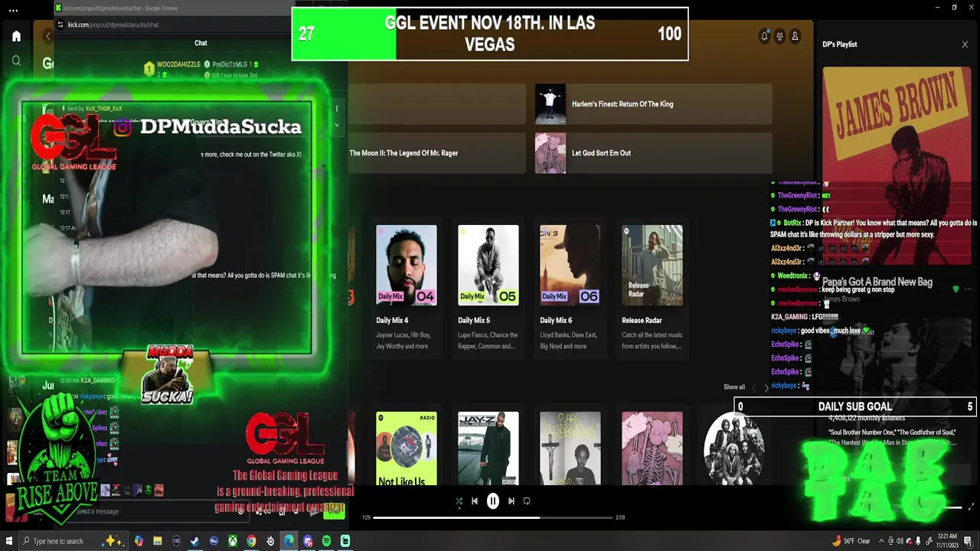Click WOO2DAHIZZLE on the gift leaderboard

[178, 65]
